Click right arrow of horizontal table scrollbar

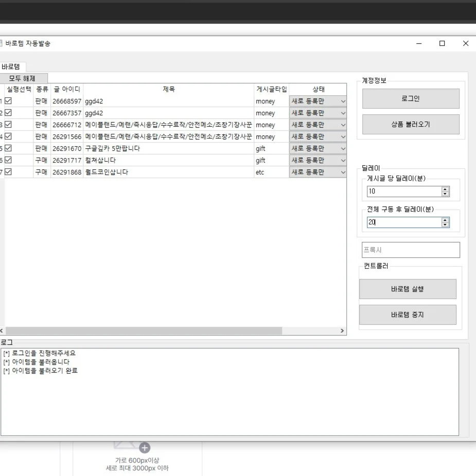(342, 331)
